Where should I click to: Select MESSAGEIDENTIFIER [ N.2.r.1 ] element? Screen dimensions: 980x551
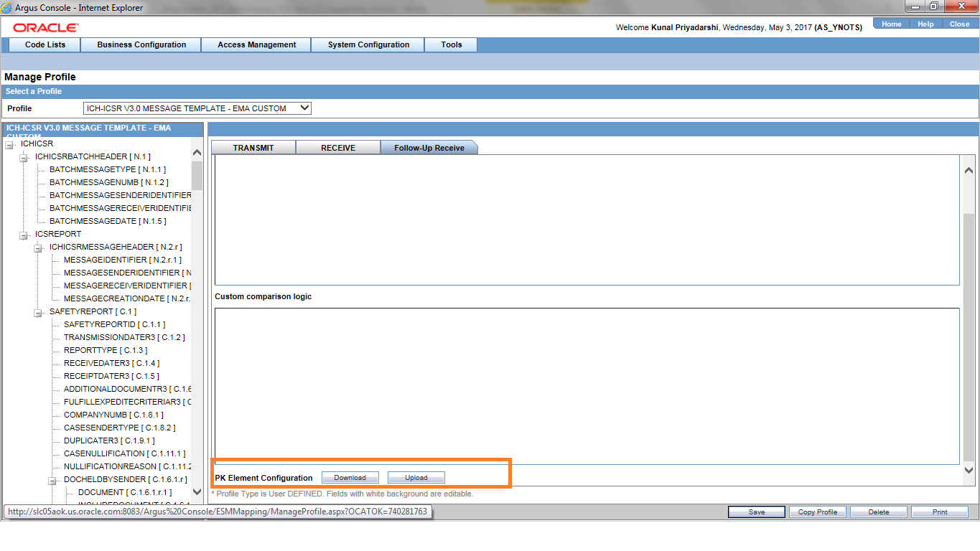pyautogui.click(x=123, y=260)
